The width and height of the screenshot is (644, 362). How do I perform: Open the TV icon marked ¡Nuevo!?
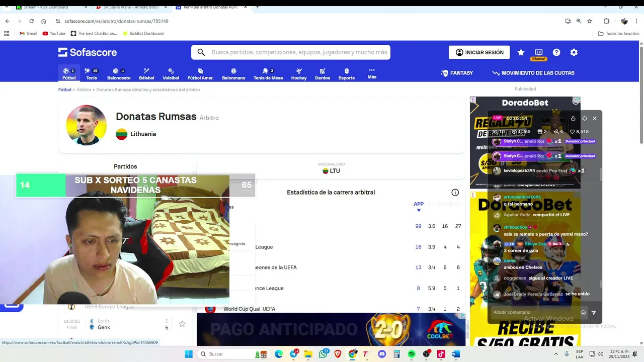538,52
